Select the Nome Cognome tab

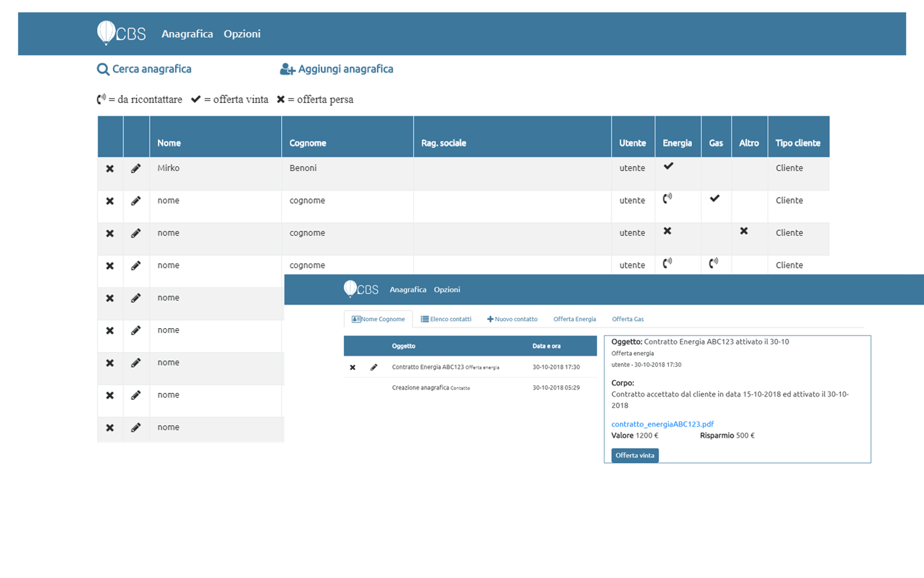tap(378, 319)
